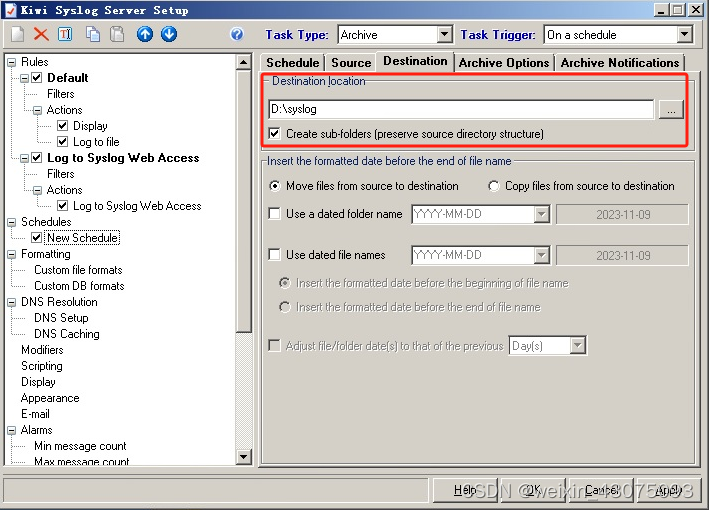Click the New item toolbar icon
This screenshot has height=510, width=709.
(17, 34)
